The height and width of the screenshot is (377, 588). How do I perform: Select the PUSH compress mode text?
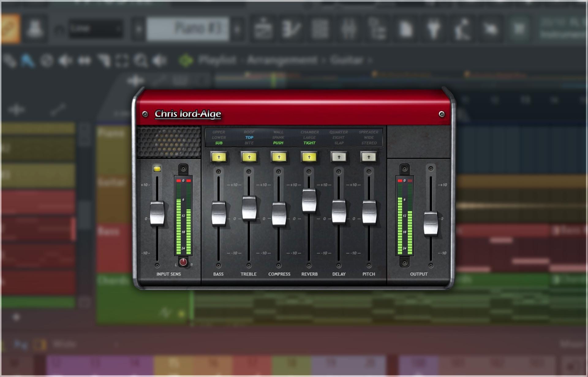[278, 143]
